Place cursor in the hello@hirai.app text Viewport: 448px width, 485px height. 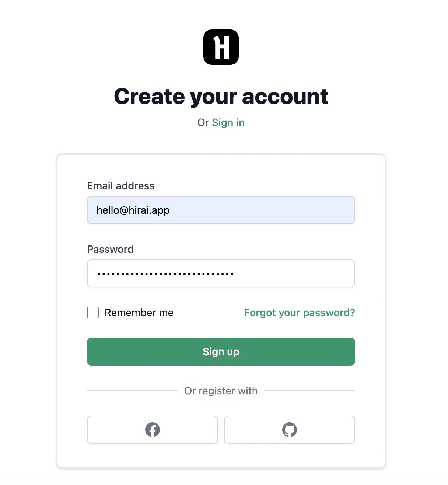tap(133, 210)
